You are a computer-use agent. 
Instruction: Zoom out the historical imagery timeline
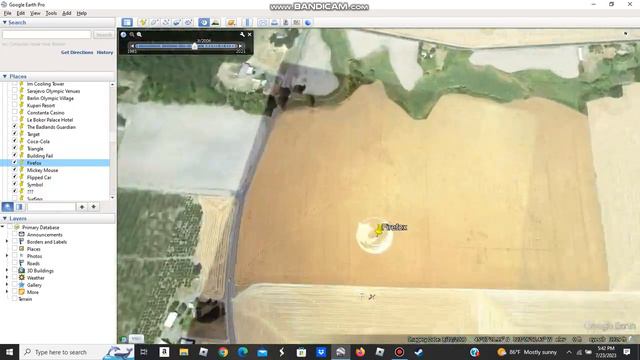coord(132,35)
